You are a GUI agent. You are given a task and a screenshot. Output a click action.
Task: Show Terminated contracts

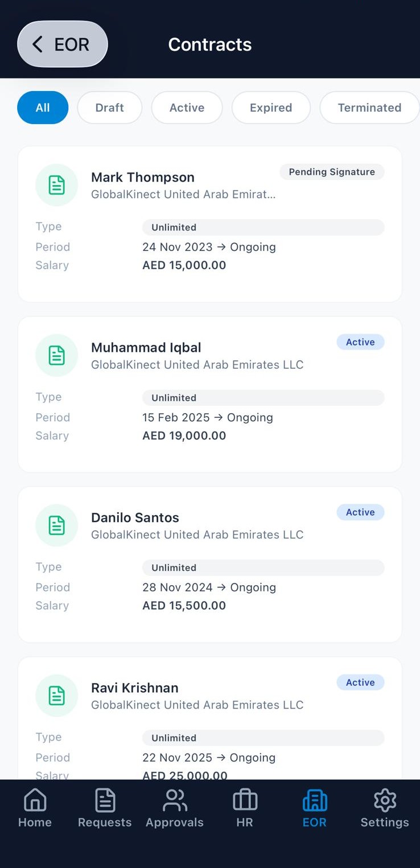coord(369,108)
